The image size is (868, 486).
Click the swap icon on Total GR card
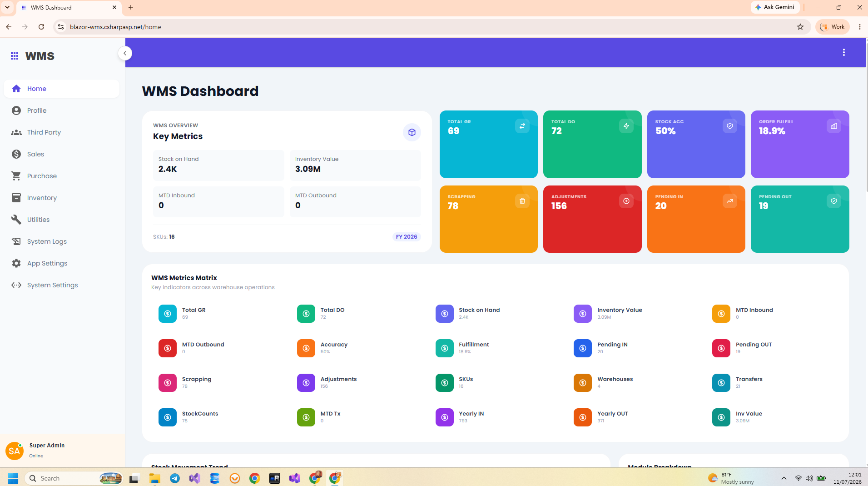[x=522, y=126]
